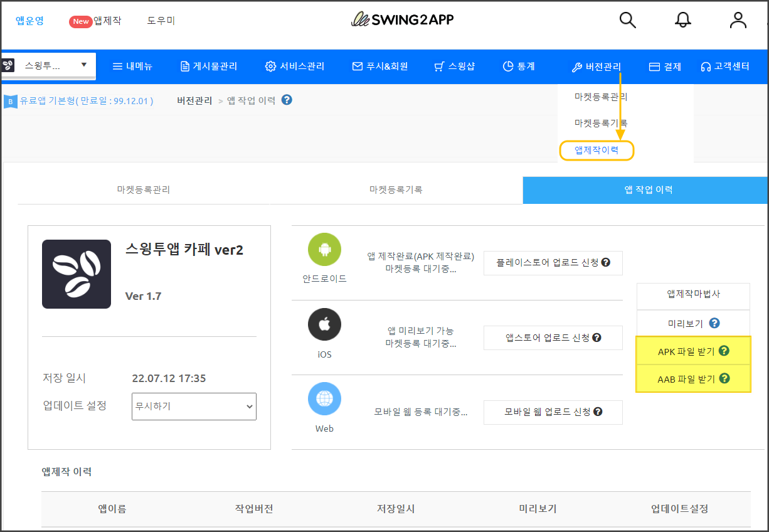Click the blue Web globe icon

[324, 399]
